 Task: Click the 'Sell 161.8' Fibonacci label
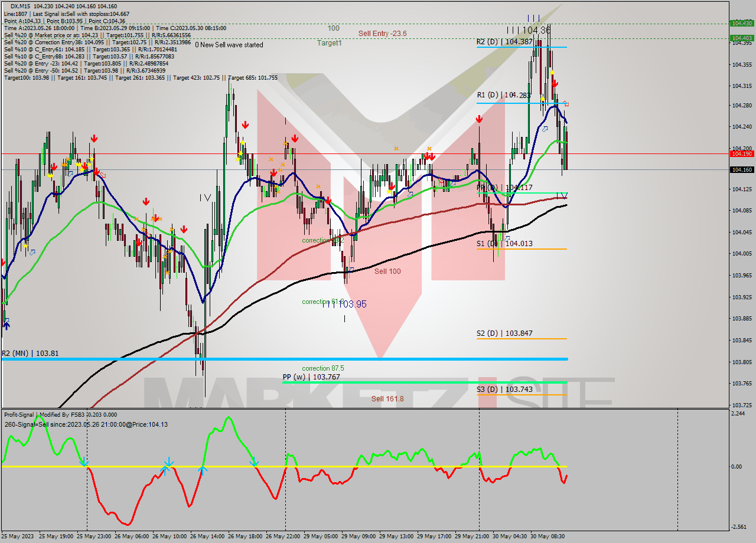pyautogui.click(x=387, y=399)
